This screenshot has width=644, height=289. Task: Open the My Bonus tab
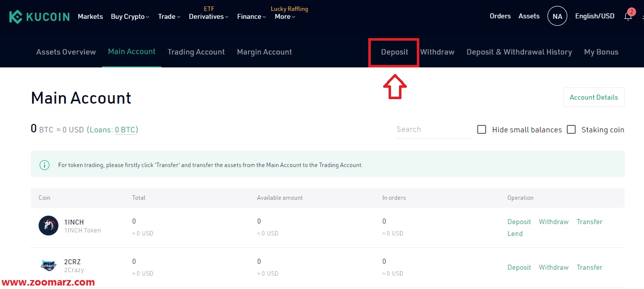coord(601,52)
